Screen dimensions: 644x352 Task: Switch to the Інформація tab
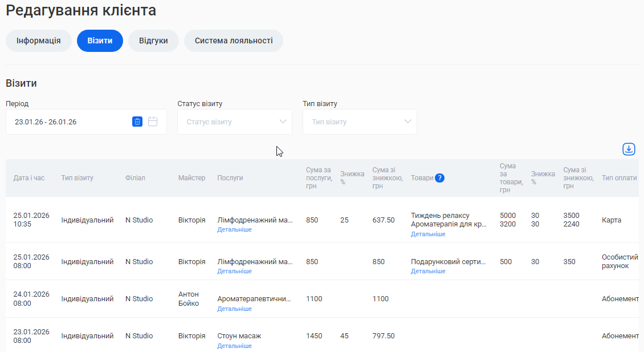[x=39, y=41]
